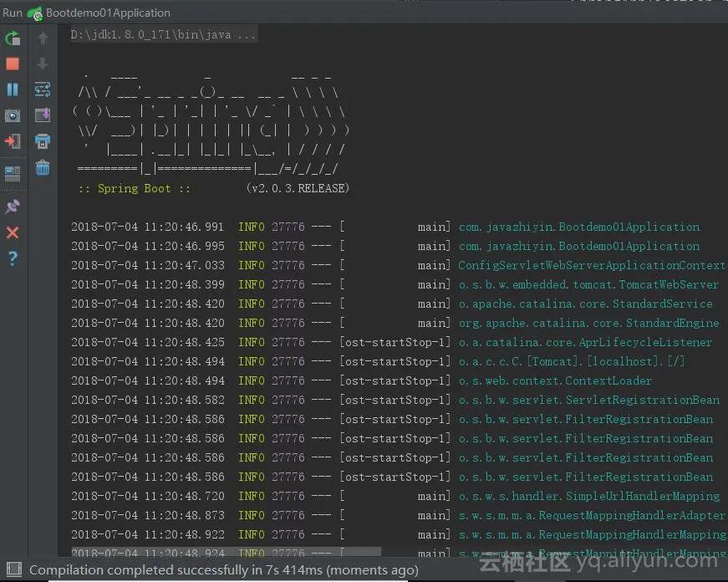Viewport: 728px width, 582px height.
Task: Click the up arrow for previous stack trace
Action: coord(43,38)
